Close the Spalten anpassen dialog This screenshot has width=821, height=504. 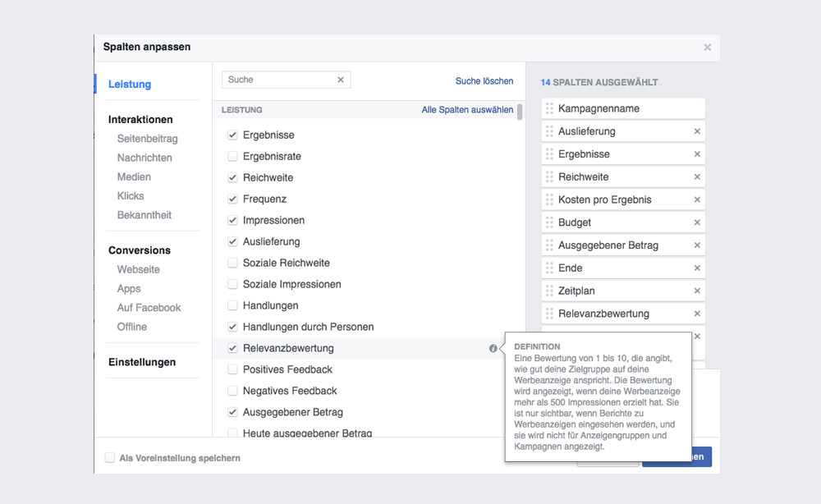tap(708, 47)
